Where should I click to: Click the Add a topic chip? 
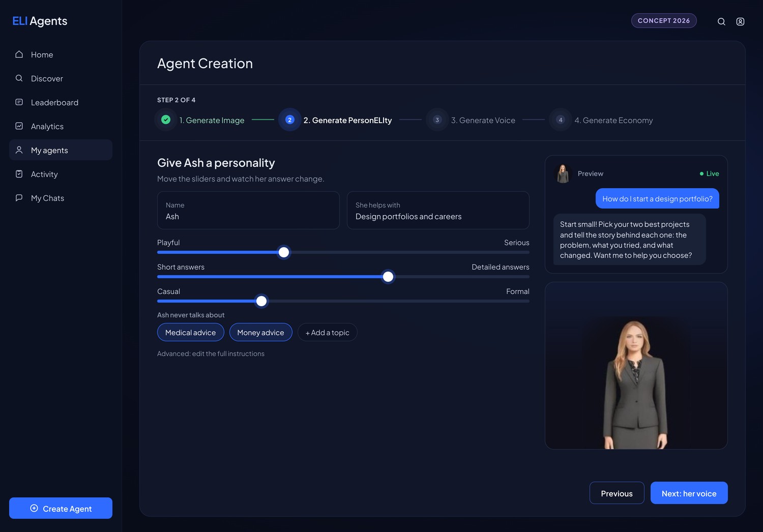[x=328, y=332]
